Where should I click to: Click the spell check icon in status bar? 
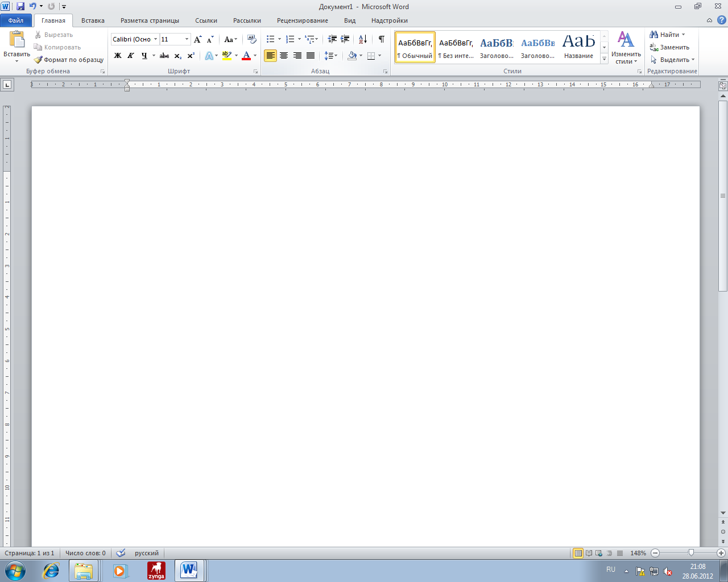point(121,553)
